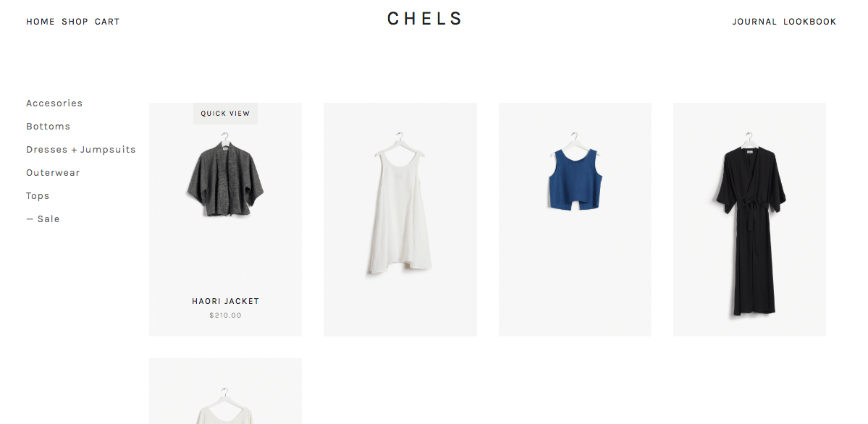Open the black wrap dress product
Screen dimensions: 868x424
[749, 219]
